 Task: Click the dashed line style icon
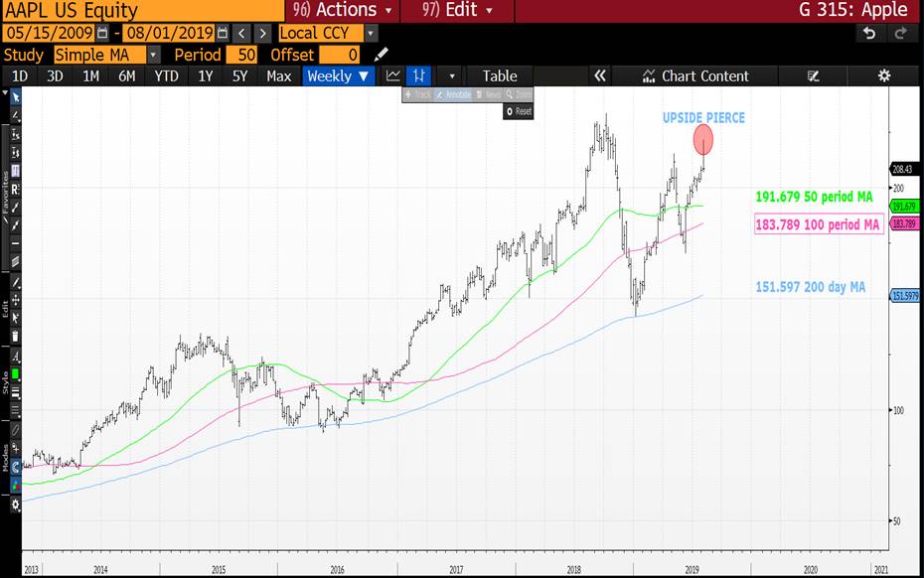pyautogui.click(x=15, y=410)
